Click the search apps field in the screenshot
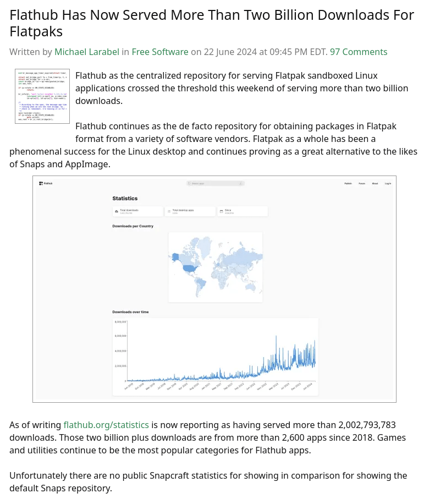424x504 pixels. (x=215, y=183)
